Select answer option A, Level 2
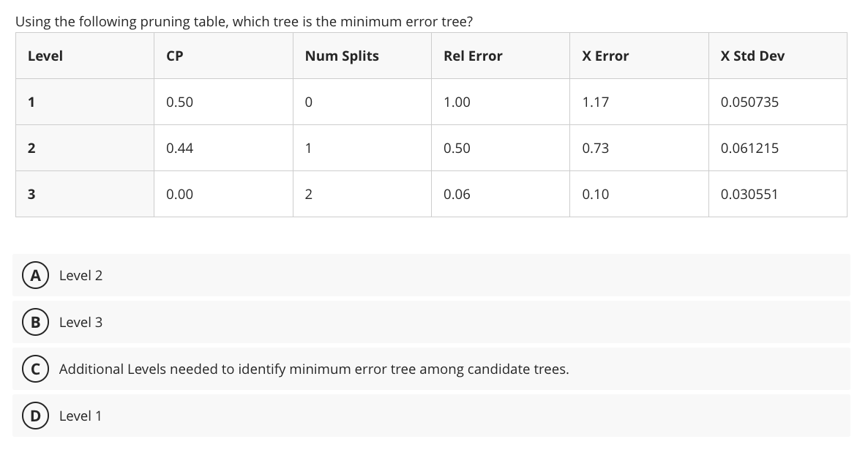 click(81, 275)
